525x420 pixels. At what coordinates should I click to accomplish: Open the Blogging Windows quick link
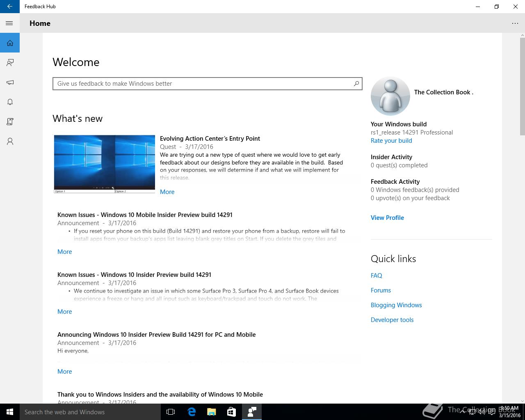396,305
